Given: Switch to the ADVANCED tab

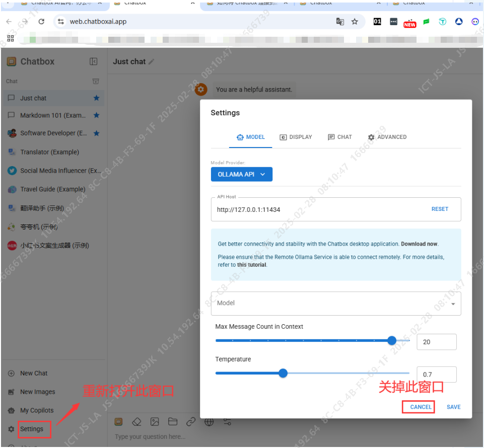Looking at the screenshot, I should pos(387,137).
